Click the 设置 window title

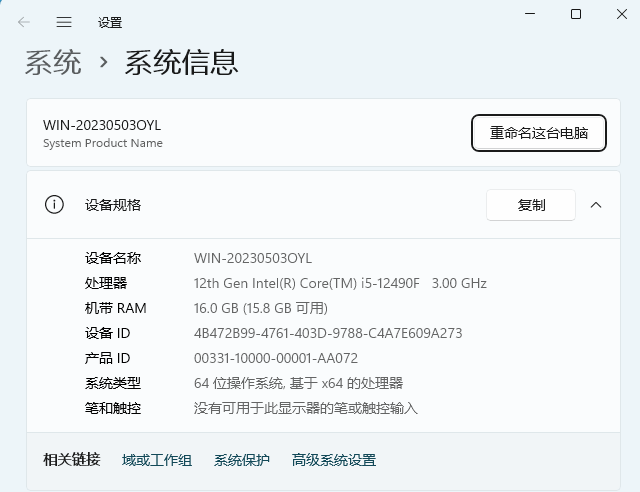pos(110,22)
